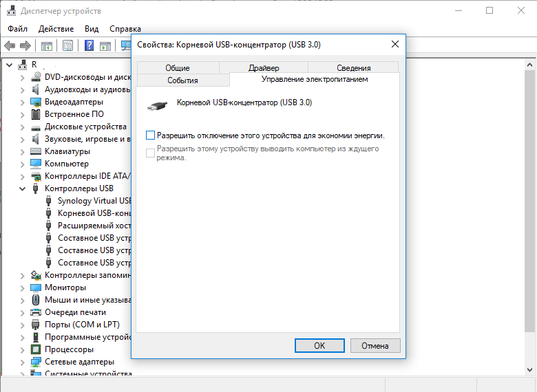Select the 'Synology Virtual USB' tree row
The image size is (537, 392).
tap(94, 201)
